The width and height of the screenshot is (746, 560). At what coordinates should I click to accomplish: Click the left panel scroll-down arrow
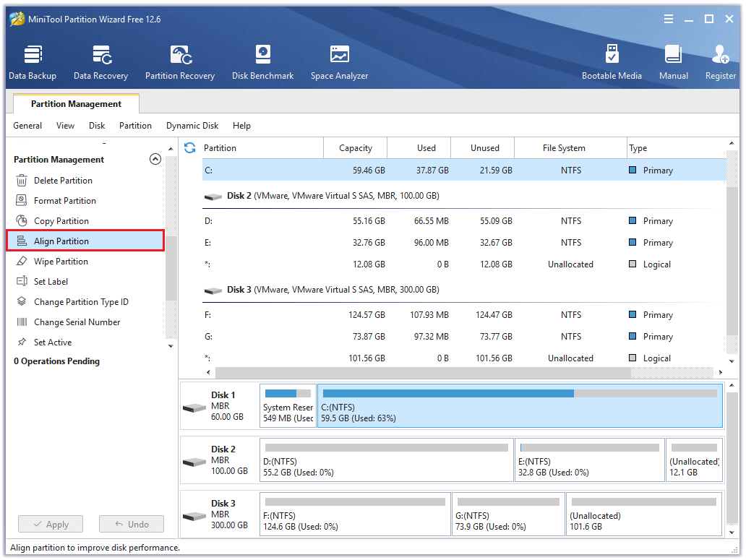tap(171, 346)
